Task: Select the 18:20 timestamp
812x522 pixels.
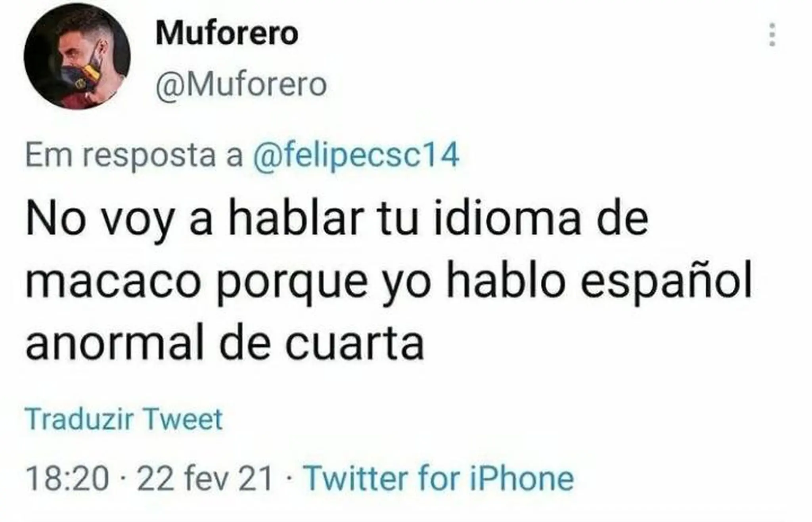Action: coord(67,478)
